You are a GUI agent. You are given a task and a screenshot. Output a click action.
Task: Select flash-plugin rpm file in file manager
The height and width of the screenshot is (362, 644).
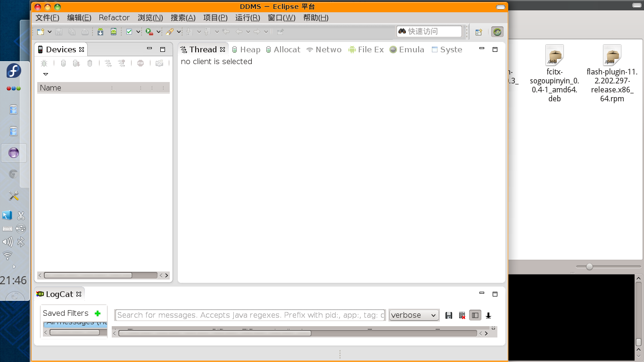tap(612, 74)
